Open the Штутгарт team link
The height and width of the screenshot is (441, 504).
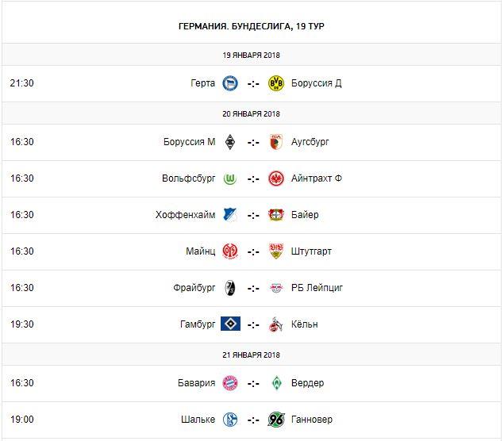(x=312, y=251)
